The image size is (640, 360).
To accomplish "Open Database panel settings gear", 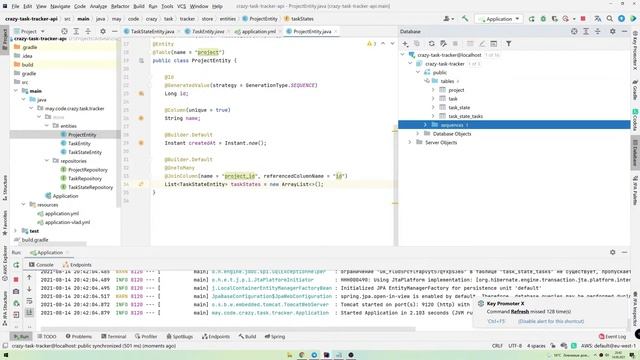I will click(x=613, y=31).
